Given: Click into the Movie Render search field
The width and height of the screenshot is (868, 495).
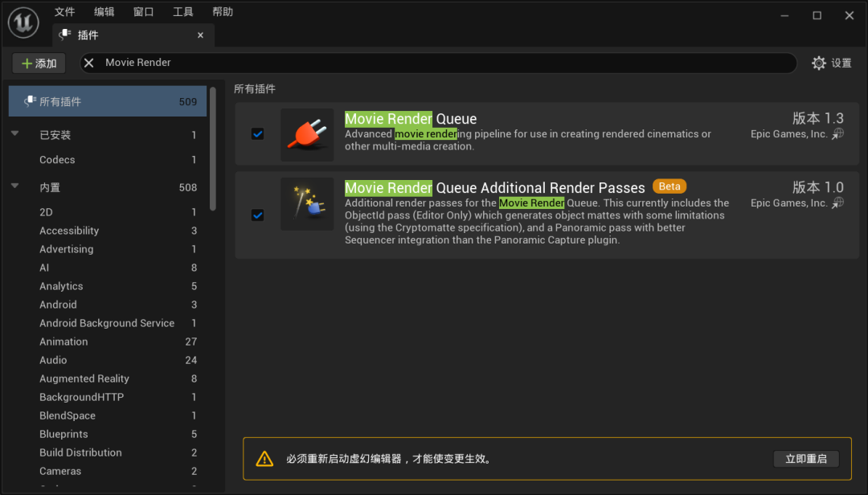Looking at the screenshot, I should (x=442, y=63).
